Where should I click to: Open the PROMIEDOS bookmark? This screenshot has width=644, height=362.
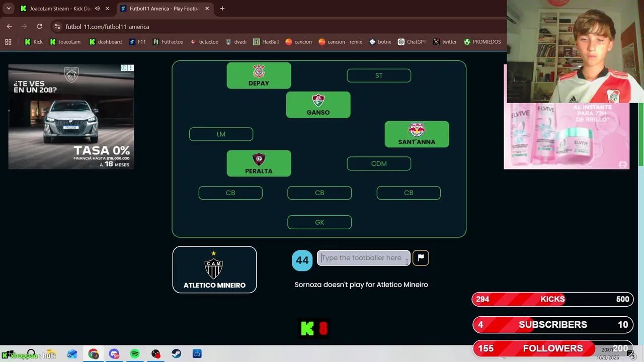[482, 42]
